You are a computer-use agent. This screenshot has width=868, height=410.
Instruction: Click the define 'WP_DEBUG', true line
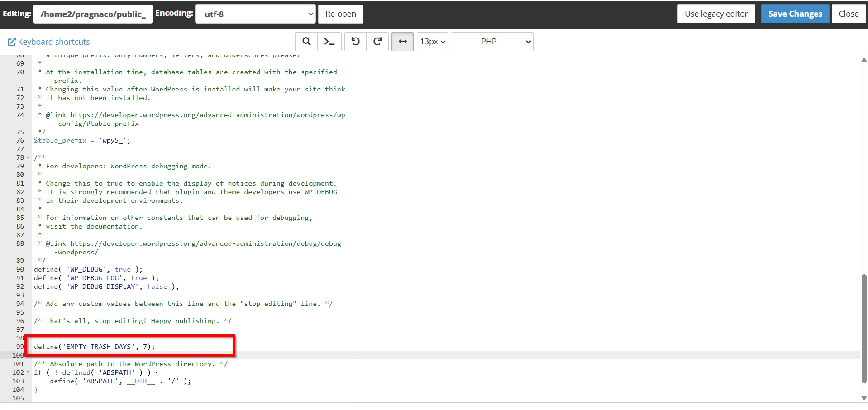88,270
